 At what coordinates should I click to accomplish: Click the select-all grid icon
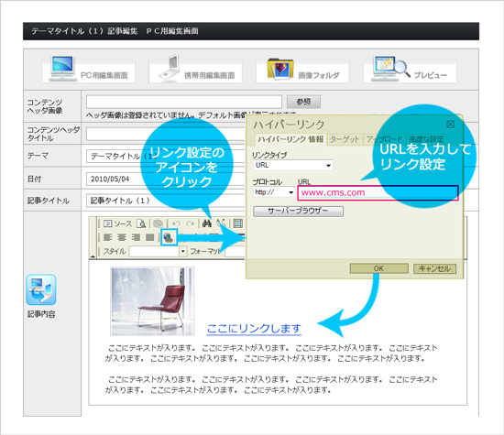click(238, 223)
